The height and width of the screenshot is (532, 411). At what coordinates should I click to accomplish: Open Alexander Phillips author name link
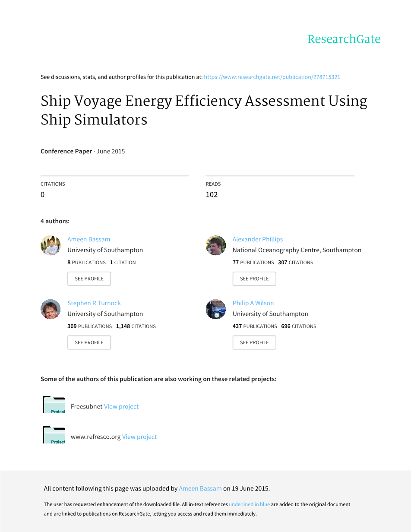pos(257,239)
